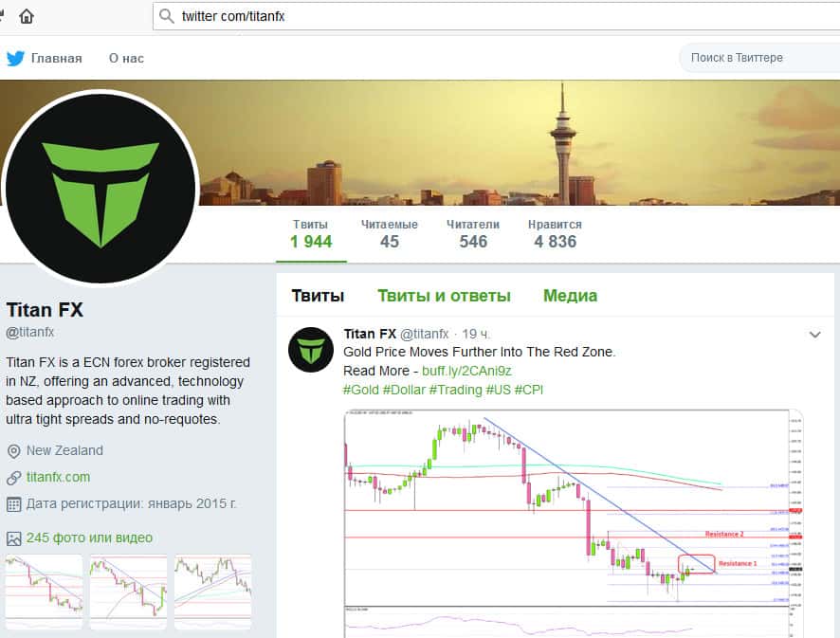This screenshot has height=638, width=840.
Task: Click the browser home icon
Action: pos(27,16)
